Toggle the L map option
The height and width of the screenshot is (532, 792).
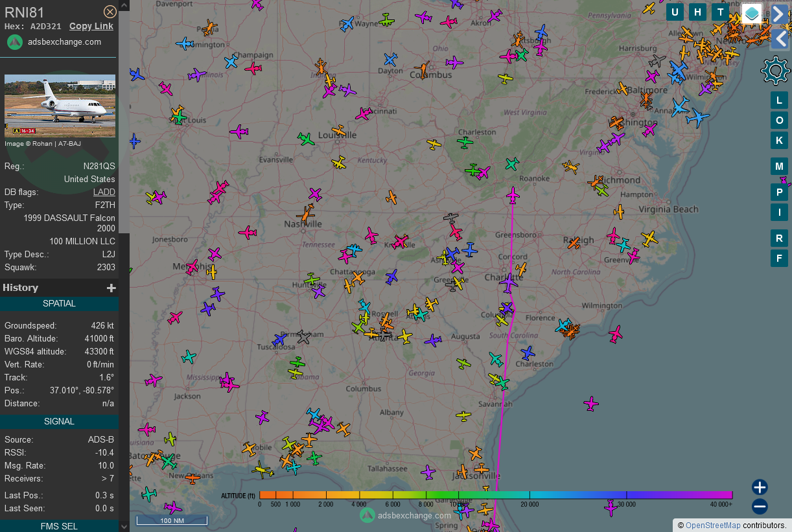(779, 100)
